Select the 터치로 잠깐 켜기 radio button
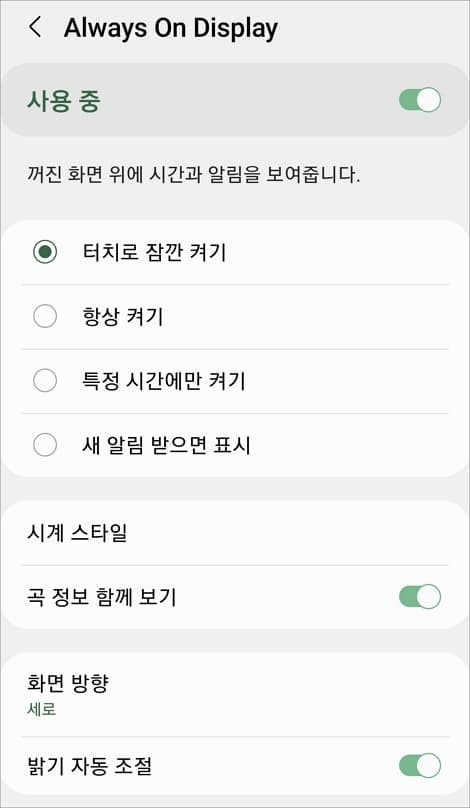This screenshot has height=808, width=470. click(45, 252)
